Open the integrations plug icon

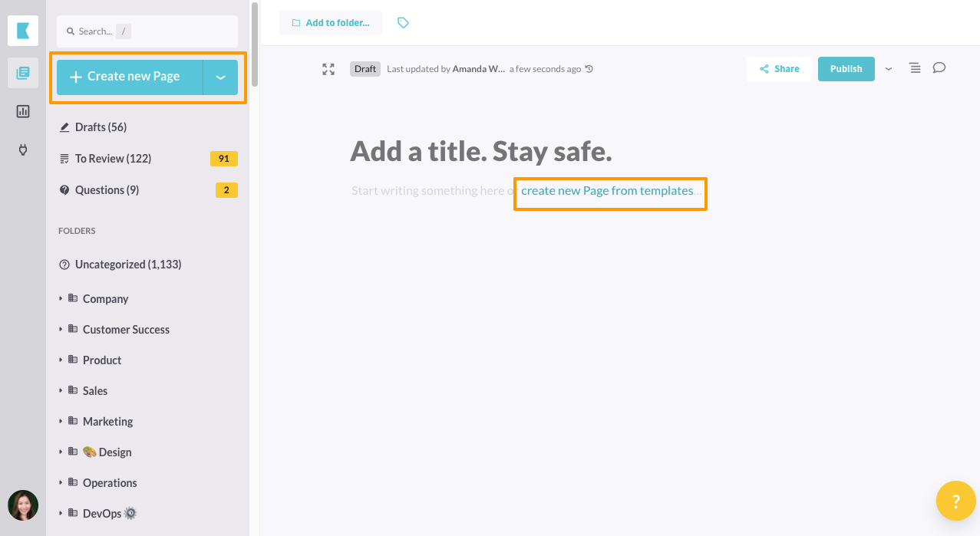click(23, 149)
